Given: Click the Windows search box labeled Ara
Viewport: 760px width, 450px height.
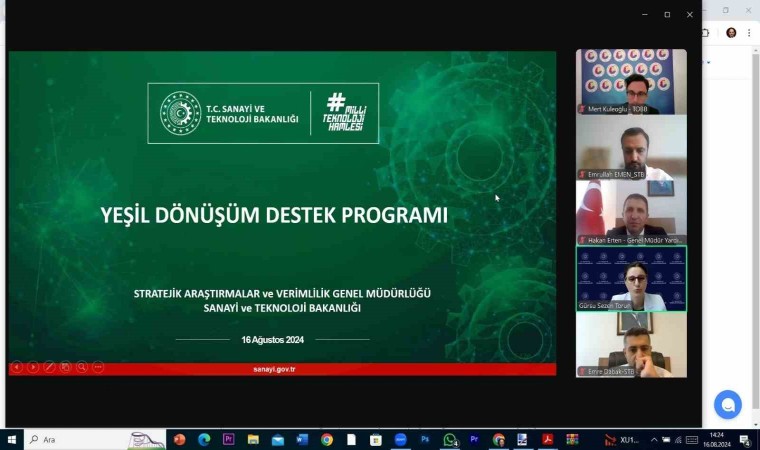Looking at the screenshot, I should click(80, 439).
